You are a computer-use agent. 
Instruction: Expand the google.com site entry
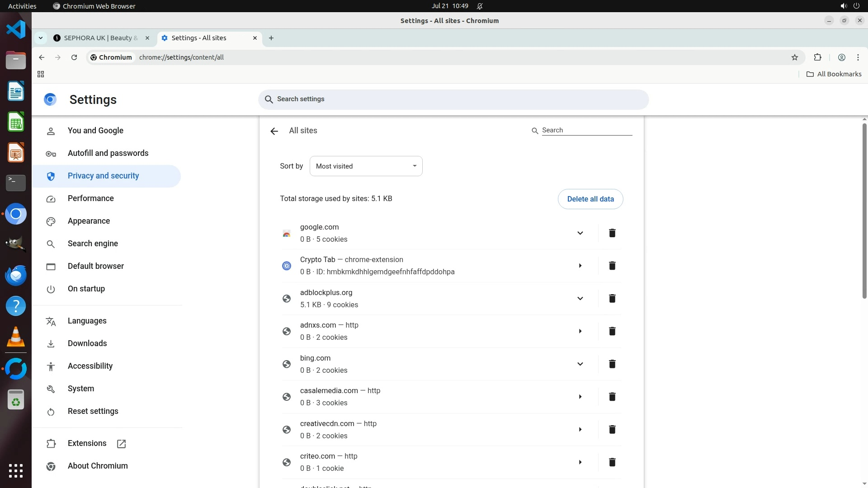tap(580, 233)
